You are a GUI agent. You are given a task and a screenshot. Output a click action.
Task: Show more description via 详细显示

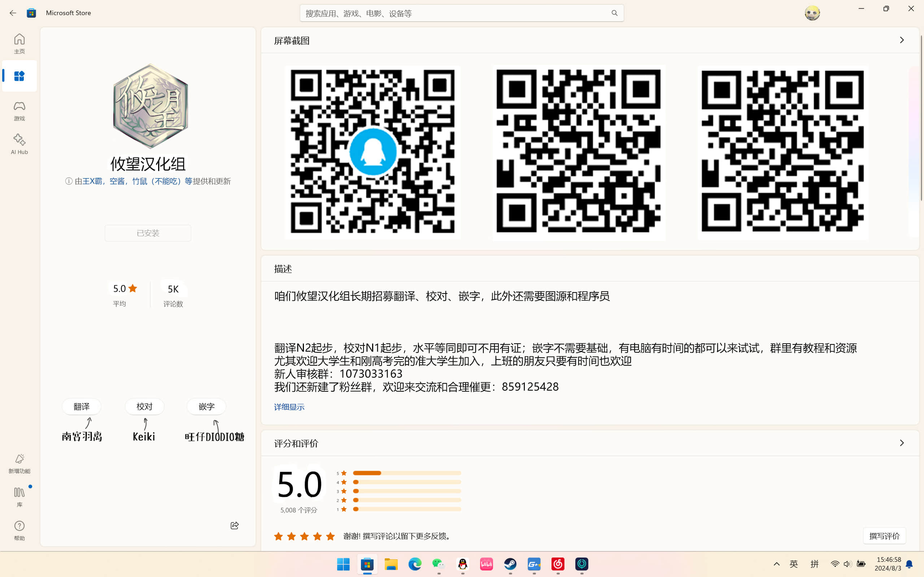coord(289,407)
